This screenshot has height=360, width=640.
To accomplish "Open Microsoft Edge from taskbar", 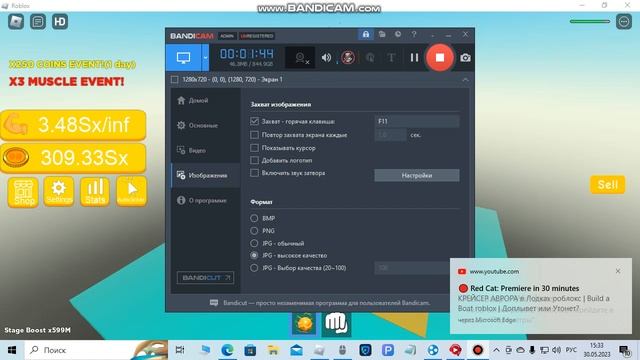I will (227, 350).
